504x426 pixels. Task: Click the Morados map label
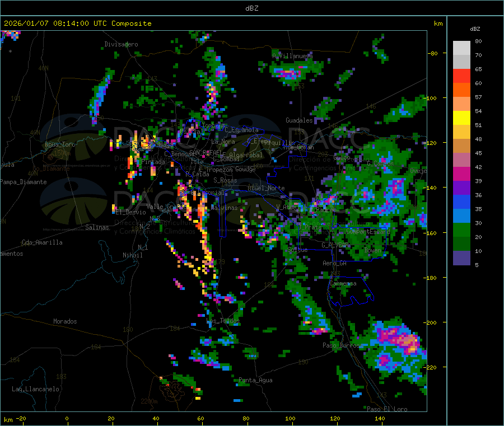pyautogui.click(x=65, y=321)
